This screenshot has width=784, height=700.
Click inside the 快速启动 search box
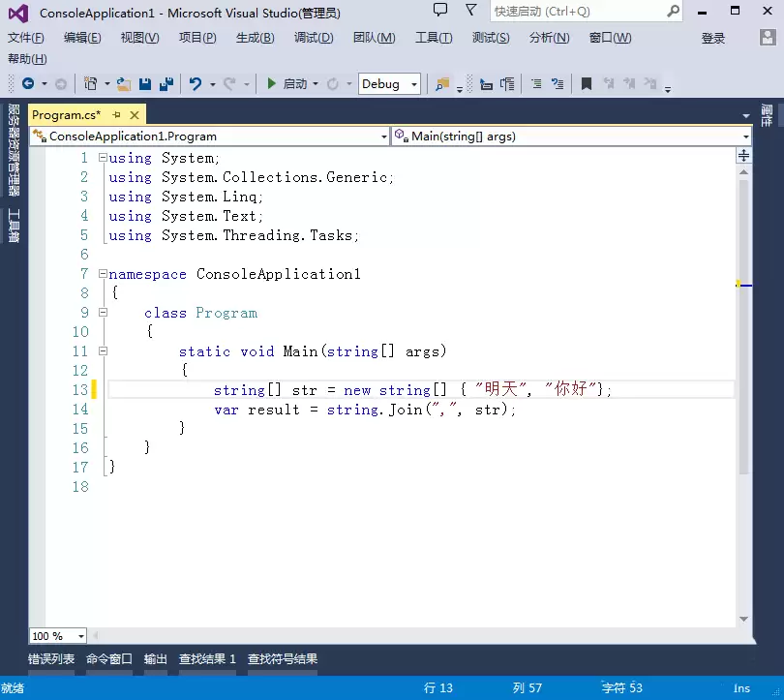point(581,10)
